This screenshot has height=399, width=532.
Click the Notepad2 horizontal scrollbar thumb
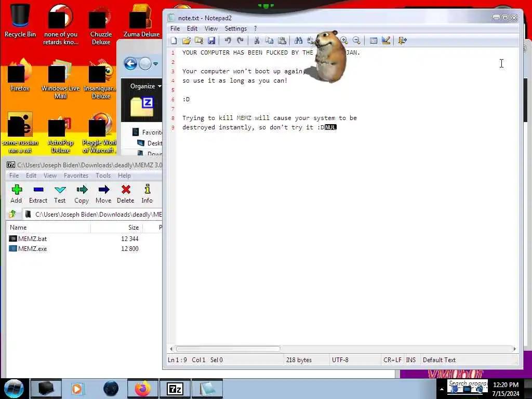click(x=228, y=349)
